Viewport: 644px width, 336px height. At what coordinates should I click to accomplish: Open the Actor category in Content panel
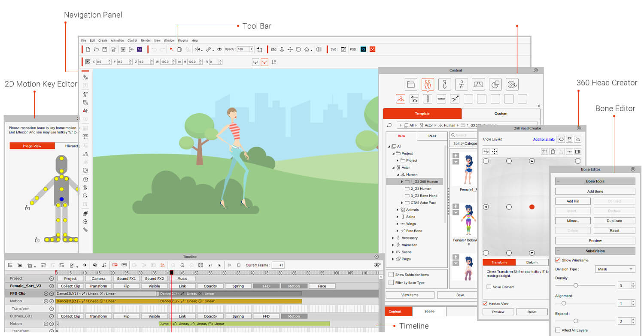pyautogui.click(x=428, y=84)
